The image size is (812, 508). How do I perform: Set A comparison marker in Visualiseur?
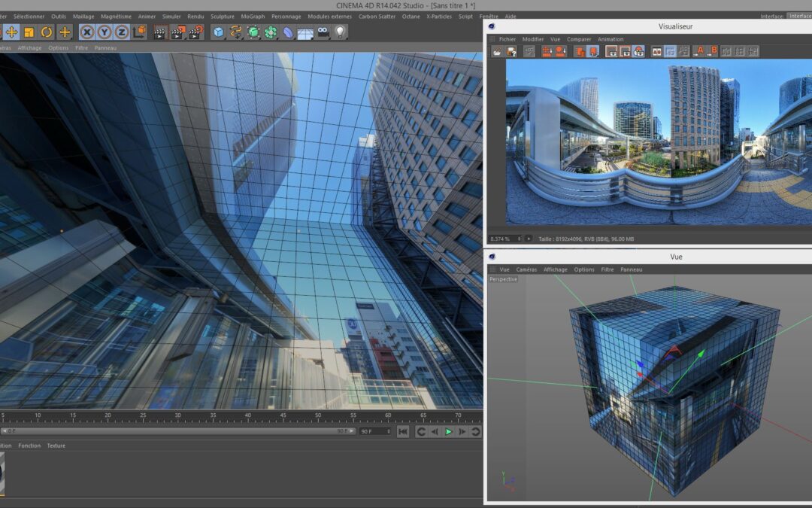[698, 51]
